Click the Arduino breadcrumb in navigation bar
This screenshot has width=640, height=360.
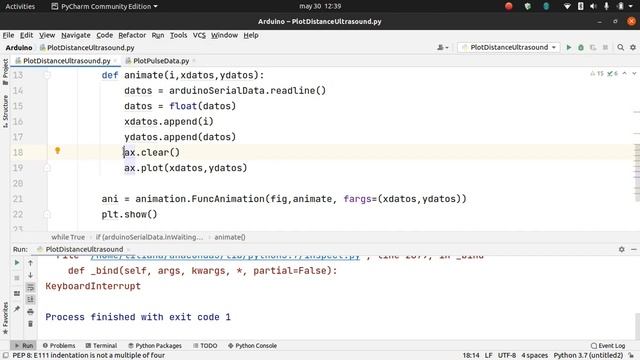[x=19, y=48]
